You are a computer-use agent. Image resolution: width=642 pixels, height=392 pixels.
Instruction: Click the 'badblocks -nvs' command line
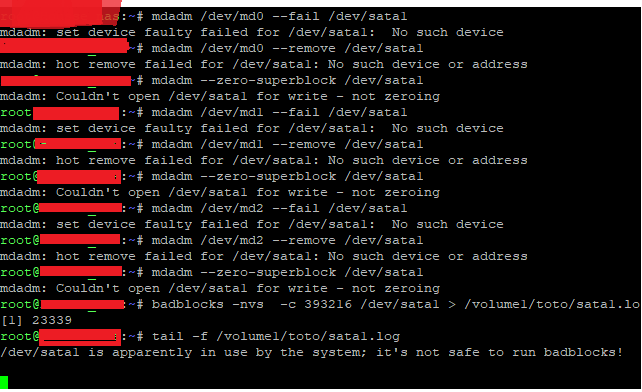396,304
